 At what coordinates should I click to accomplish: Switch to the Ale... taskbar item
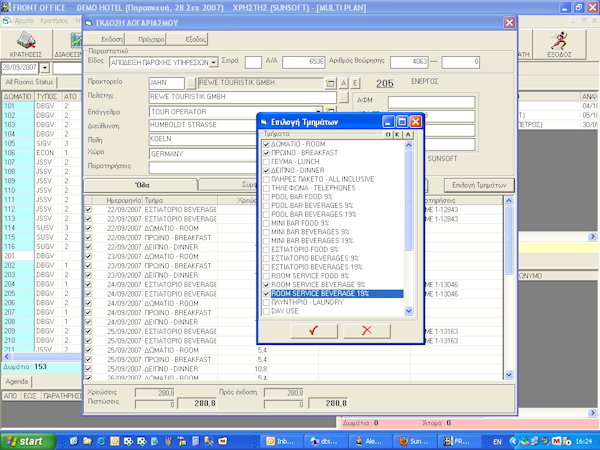[369, 441]
